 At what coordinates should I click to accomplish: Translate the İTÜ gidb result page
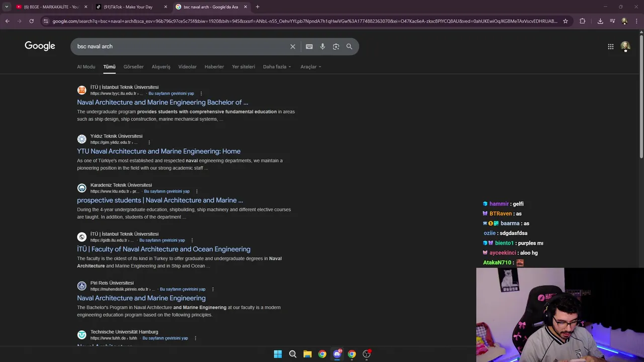[162, 240]
